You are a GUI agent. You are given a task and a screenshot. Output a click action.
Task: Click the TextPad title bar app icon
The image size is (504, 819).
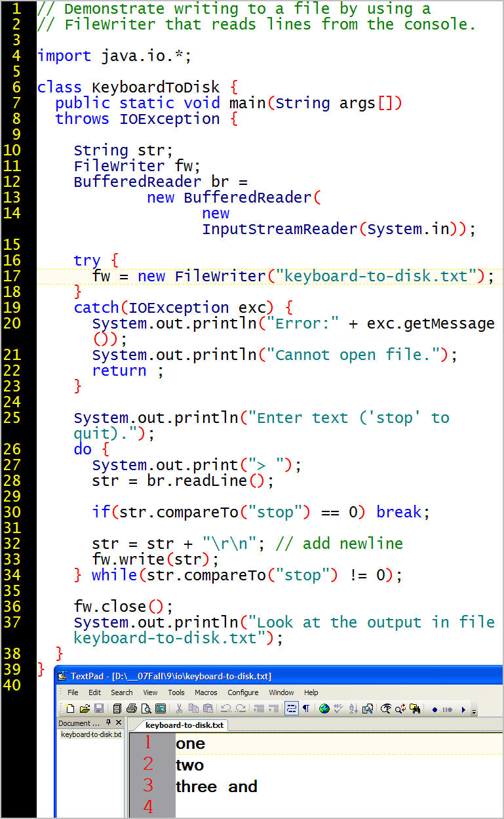[x=62, y=676]
